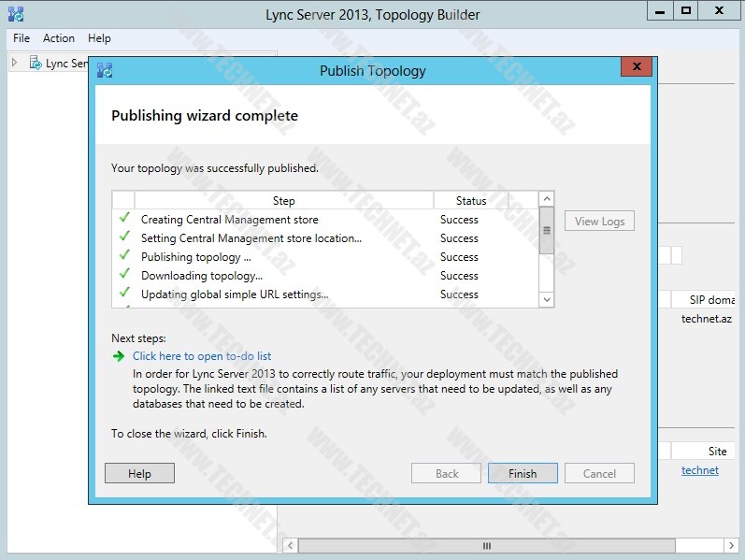
Task: Click here to open to-do list link
Action: coord(202,356)
